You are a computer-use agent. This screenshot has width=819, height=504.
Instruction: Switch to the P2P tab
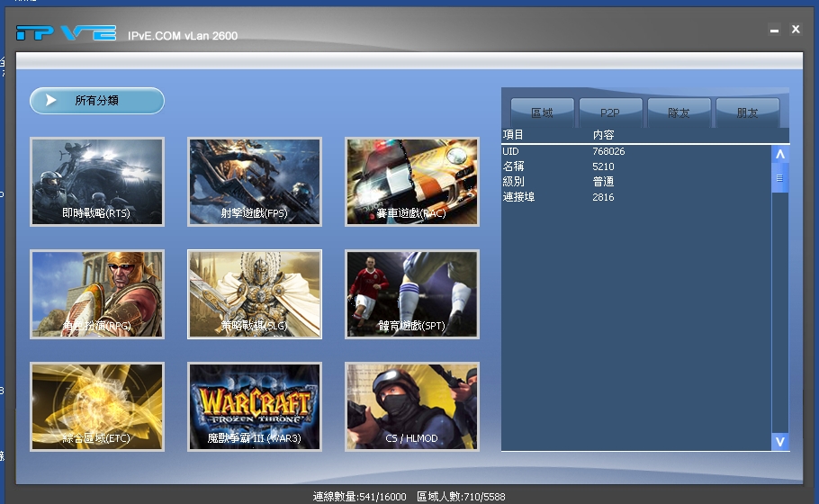[611, 113]
